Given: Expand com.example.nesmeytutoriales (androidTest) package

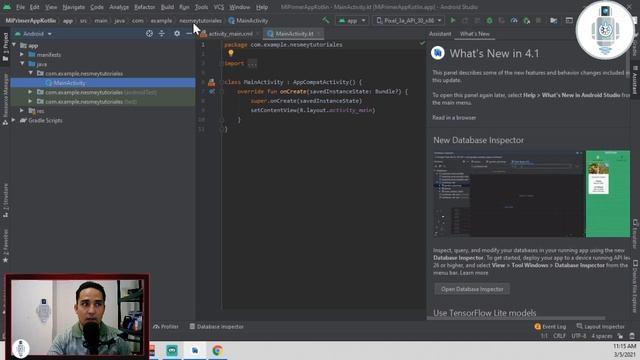Looking at the screenshot, I should coord(30,92).
